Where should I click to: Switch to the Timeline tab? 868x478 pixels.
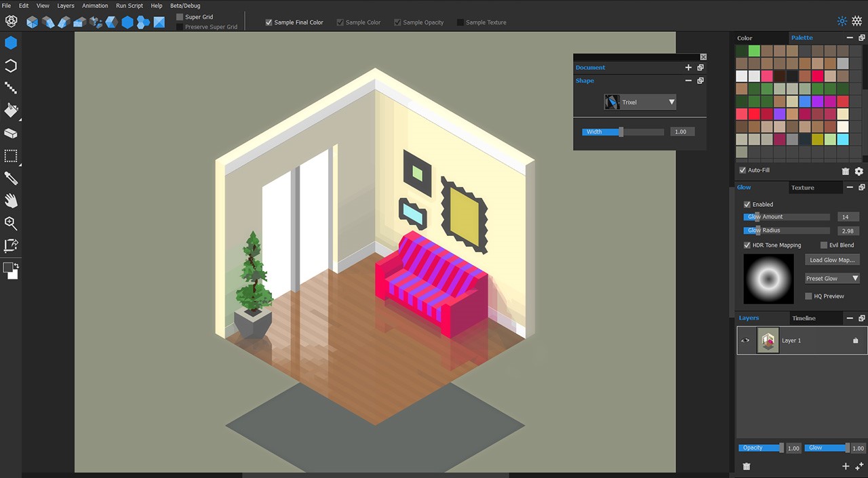point(804,318)
